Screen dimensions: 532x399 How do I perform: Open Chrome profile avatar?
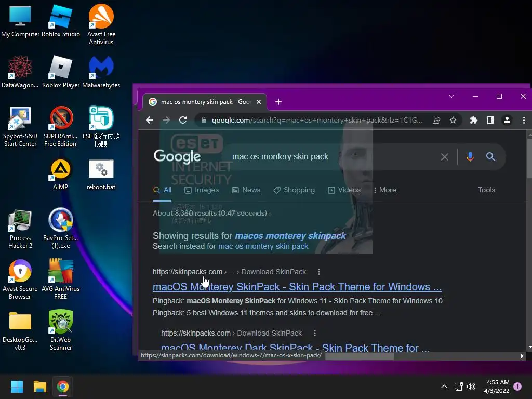click(507, 120)
